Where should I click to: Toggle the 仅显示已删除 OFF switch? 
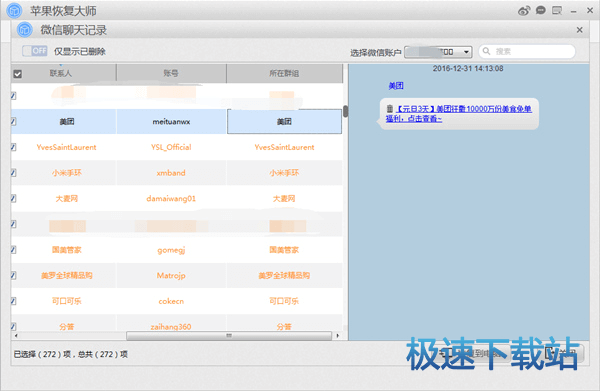click(x=34, y=51)
